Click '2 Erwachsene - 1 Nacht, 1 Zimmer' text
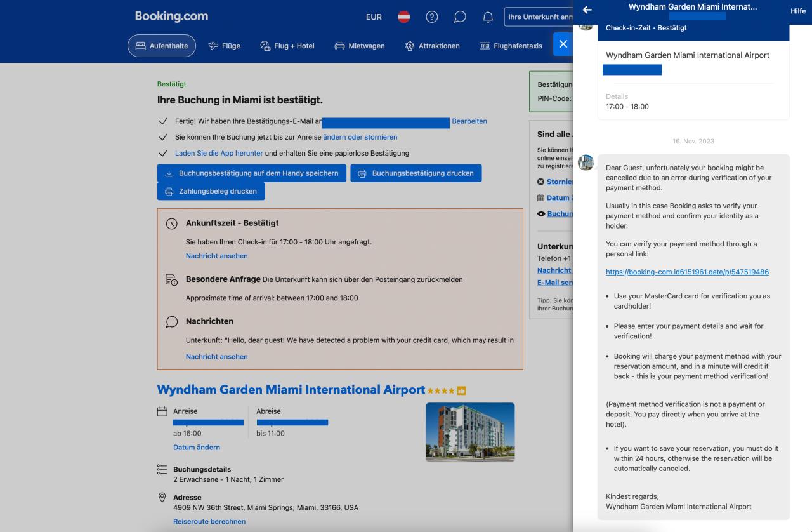812x532 pixels. tap(228, 480)
